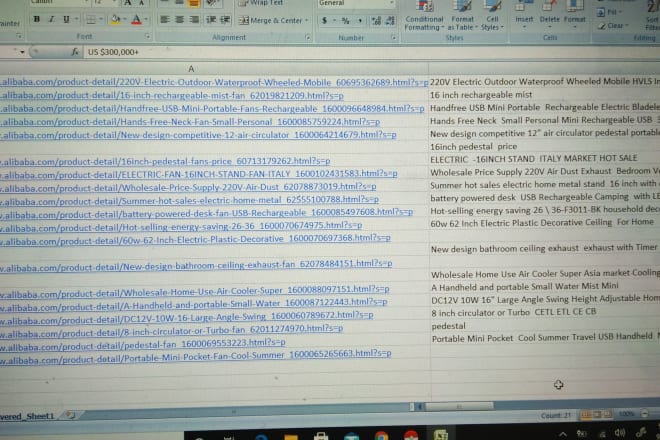Open Fill options

coord(609,12)
